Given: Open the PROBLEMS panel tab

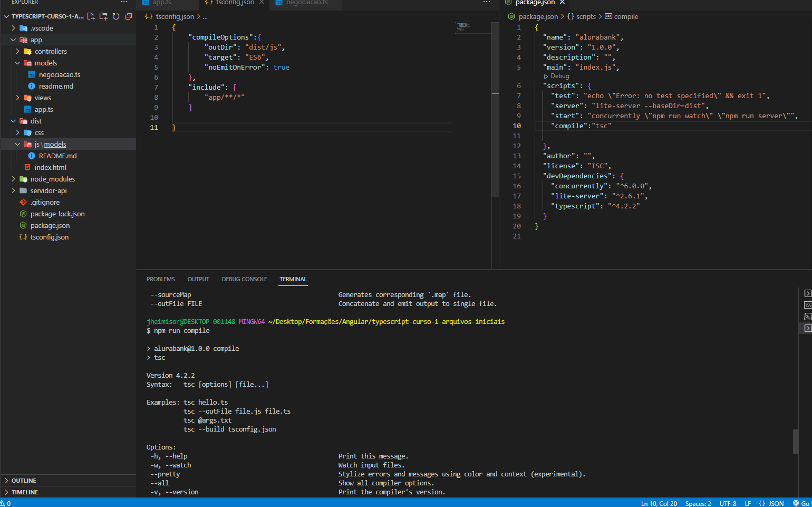Looking at the screenshot, I should pos(161,279).
